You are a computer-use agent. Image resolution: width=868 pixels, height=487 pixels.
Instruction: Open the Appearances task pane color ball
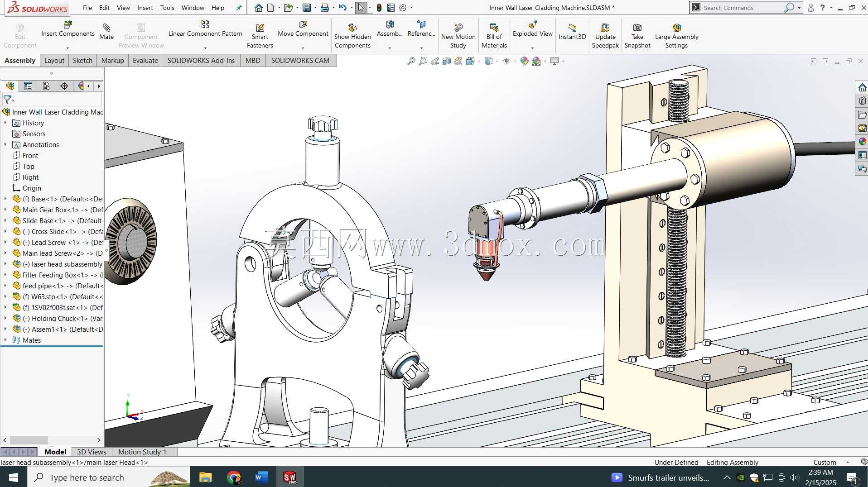(x=862, y=142)
